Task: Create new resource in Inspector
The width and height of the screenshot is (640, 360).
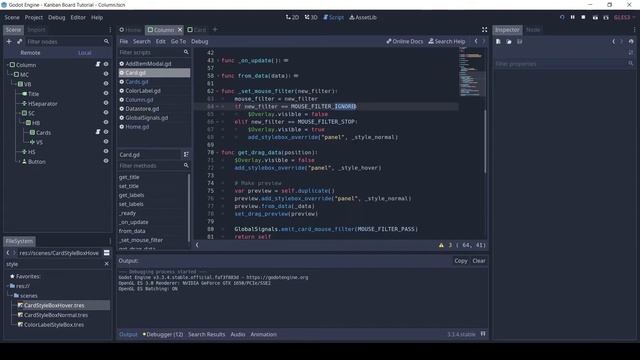Action: point(498,42)
